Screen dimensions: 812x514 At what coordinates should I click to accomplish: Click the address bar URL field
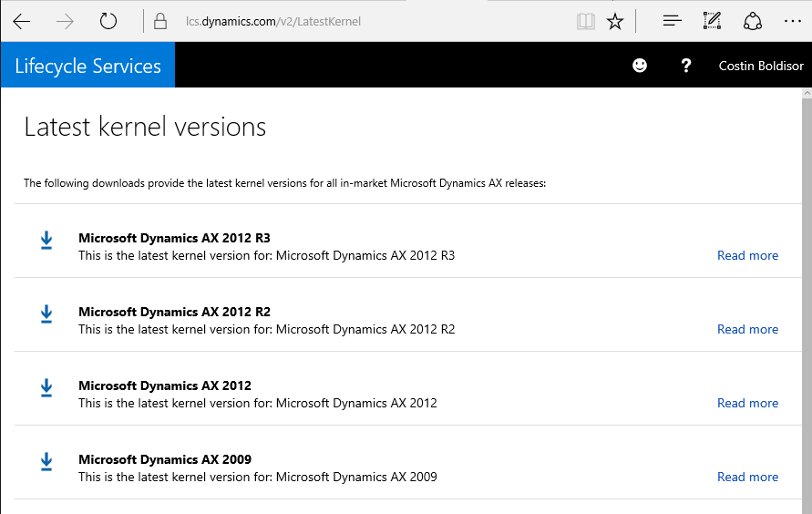[x=365, y=21]
